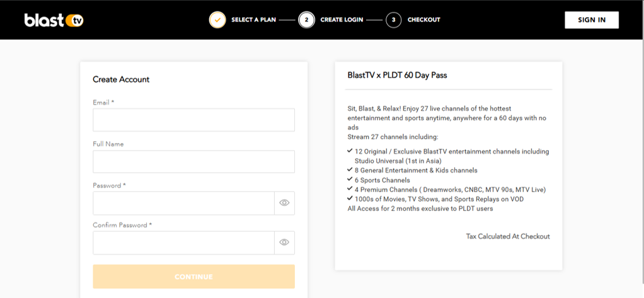Click the CONTINUE button
This screenshot has height=298, width=644.
click(x=194, y=277)
